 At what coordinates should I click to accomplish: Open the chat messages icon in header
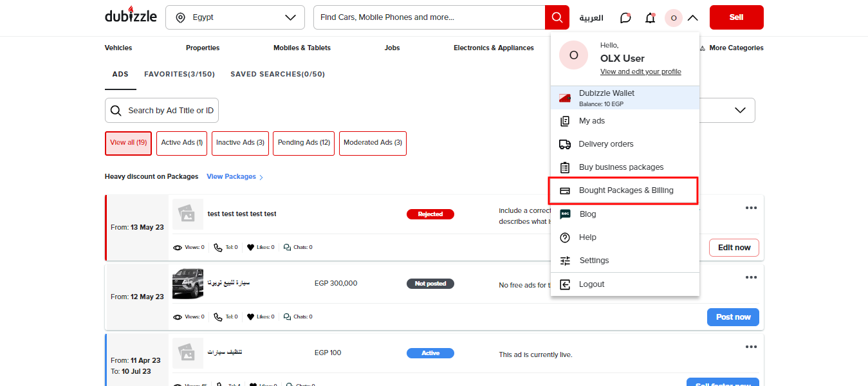(625, 18)
